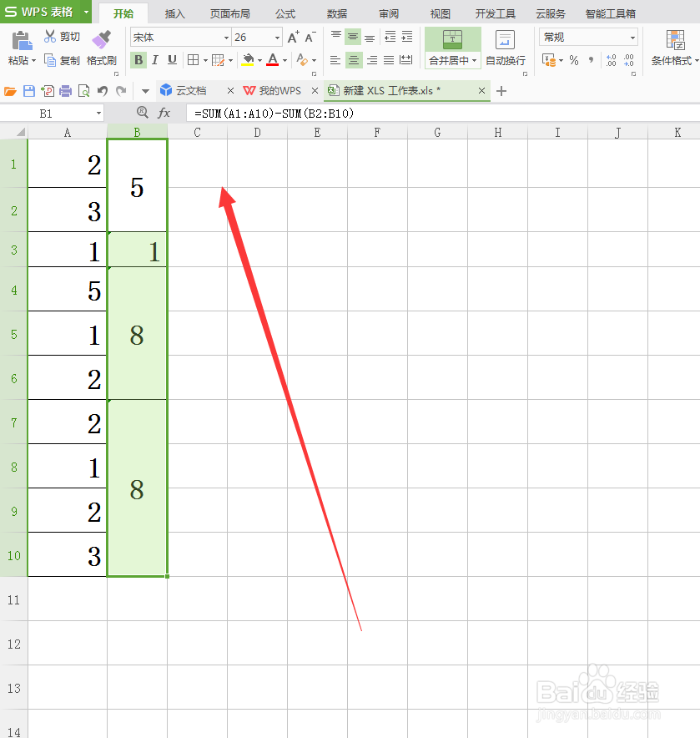Viewport: 700px width, 738px height.
Task: Click the zoom magnifier beside fx
Action: [x=142, y=112]
